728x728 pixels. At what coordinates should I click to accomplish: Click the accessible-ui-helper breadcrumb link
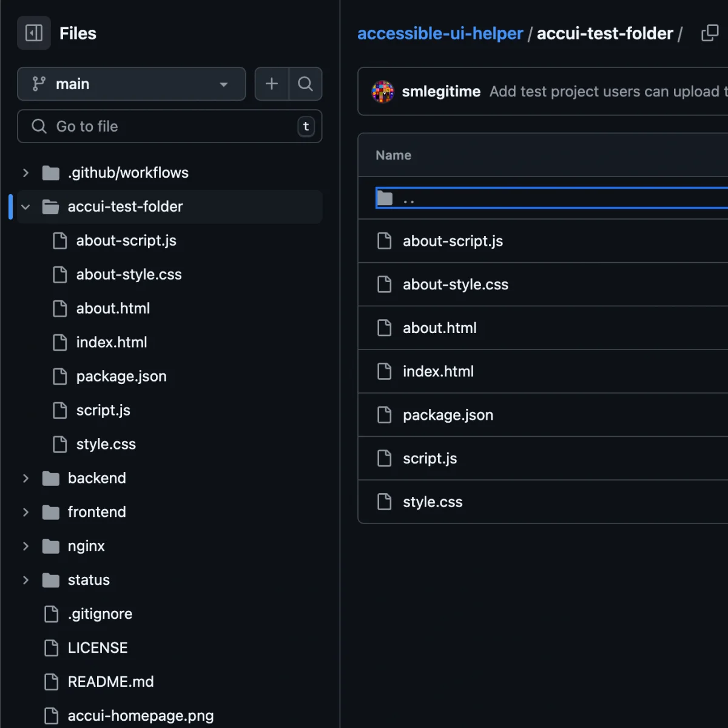[440, 33]
